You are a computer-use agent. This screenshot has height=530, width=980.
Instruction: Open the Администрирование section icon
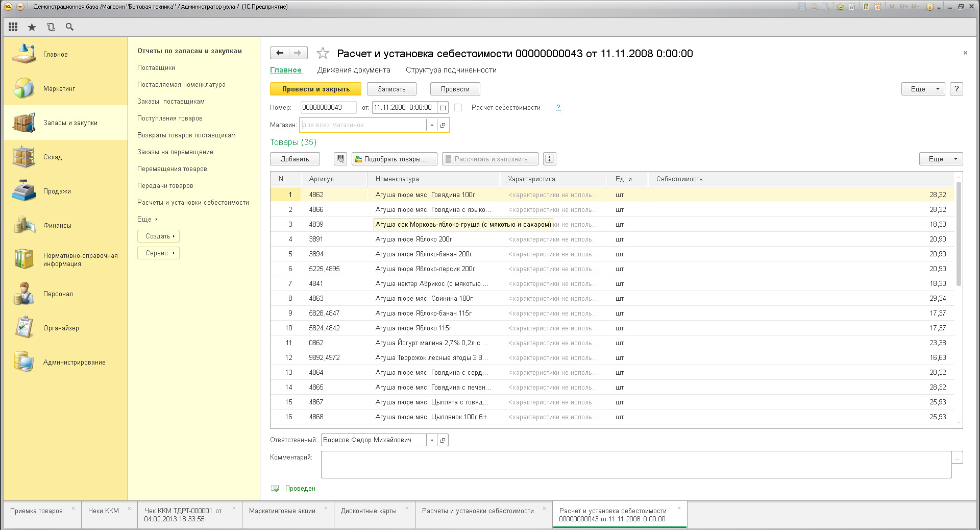pos(24,362)
